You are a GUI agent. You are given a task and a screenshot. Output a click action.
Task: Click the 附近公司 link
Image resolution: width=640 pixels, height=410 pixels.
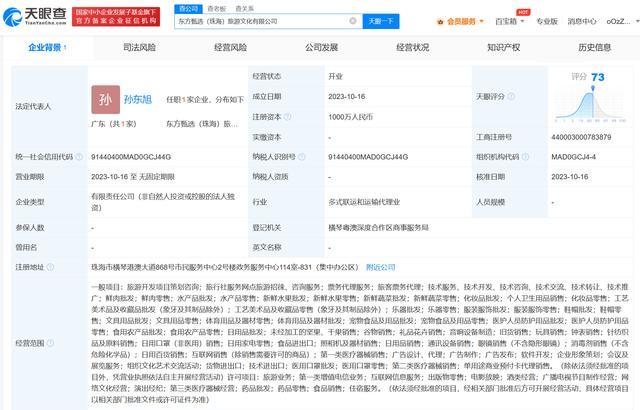pyautogui.click(x=380, y=267)
